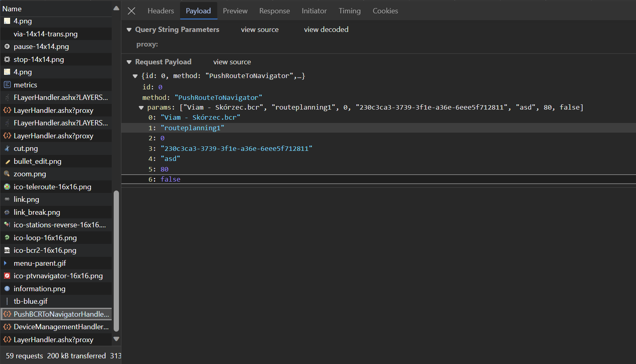Open the Timing tab
The width and height of the screenshot is (636, 364).
(349, 11)
